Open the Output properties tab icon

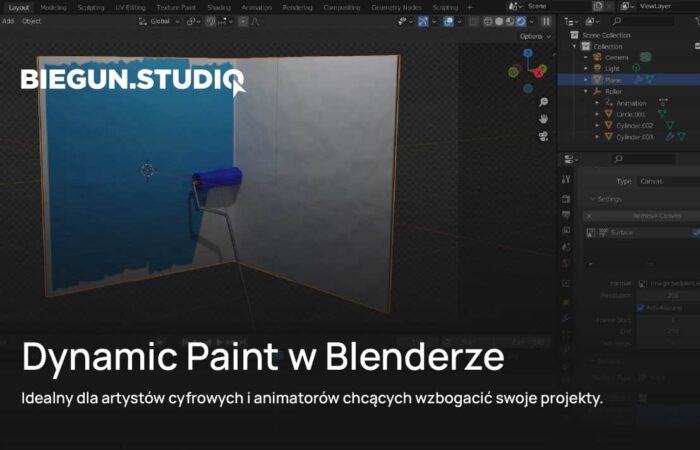566,215
